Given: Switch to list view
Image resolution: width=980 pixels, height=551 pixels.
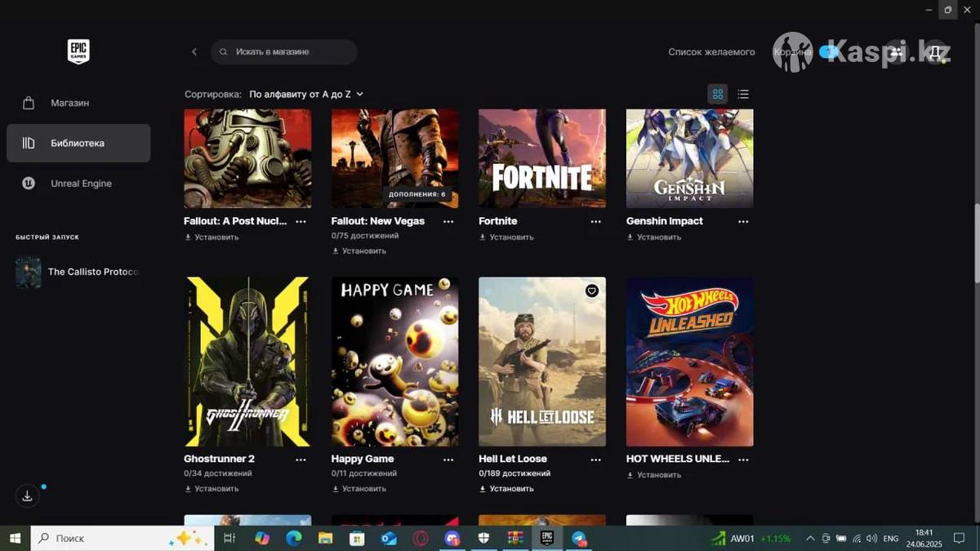Looking at the screenshot, I should [743, 94].
